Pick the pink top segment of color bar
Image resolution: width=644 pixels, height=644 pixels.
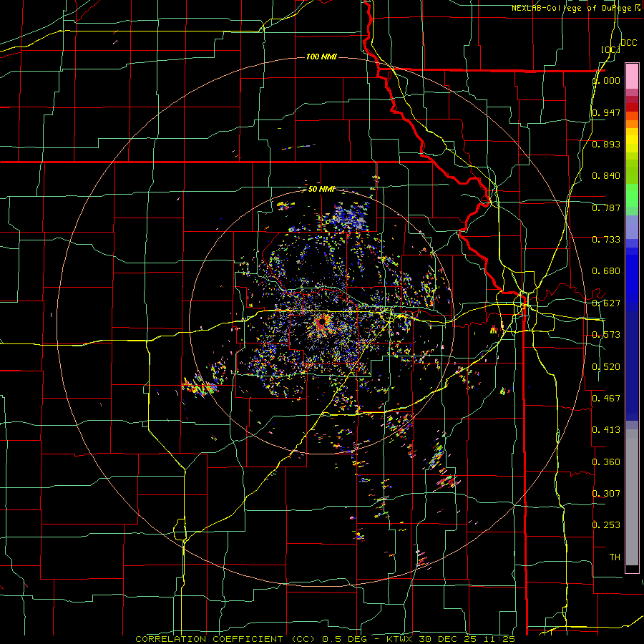click(632, 77)
